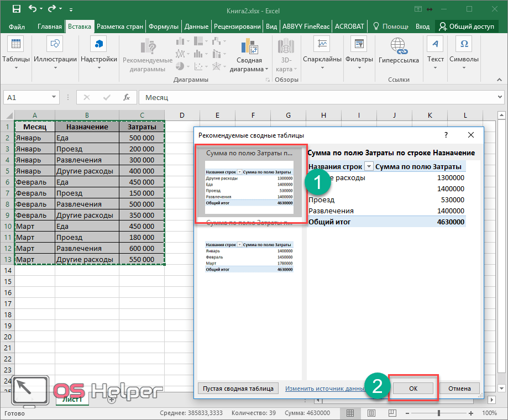
Task: Click the Изменить источник данных link
Action: point(324,389)
